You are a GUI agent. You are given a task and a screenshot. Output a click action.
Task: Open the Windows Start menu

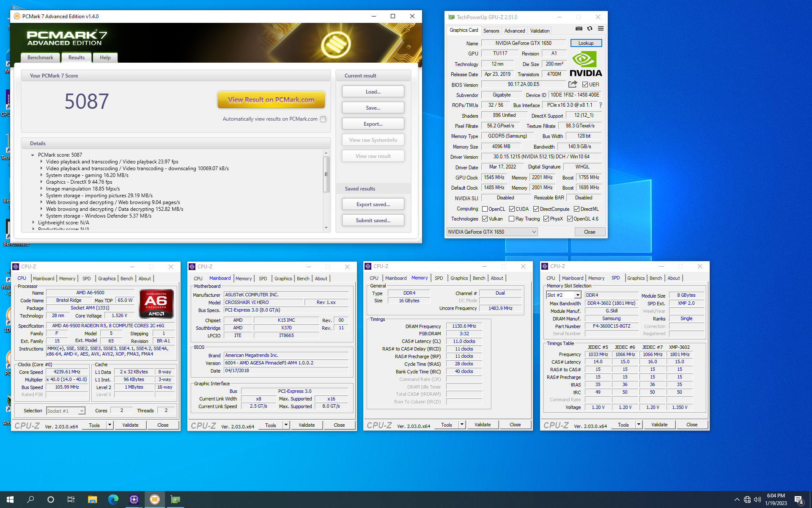10,500
